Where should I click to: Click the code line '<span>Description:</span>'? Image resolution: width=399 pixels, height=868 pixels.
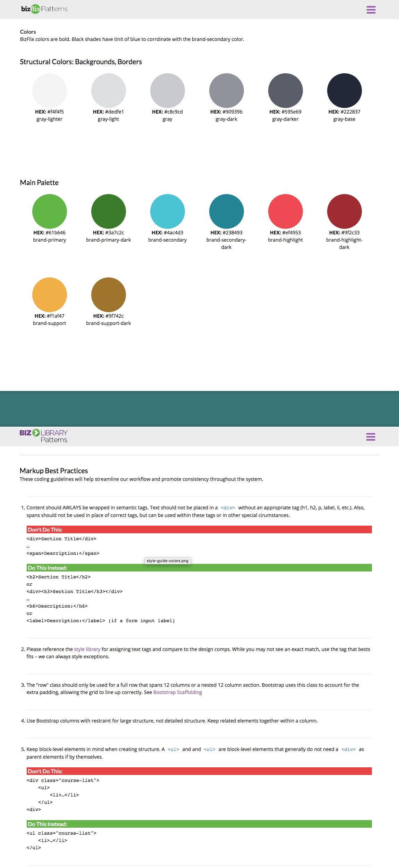(63, 553)
